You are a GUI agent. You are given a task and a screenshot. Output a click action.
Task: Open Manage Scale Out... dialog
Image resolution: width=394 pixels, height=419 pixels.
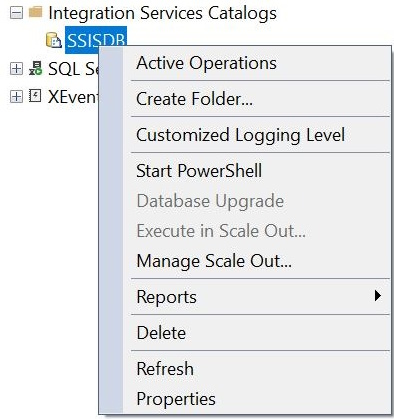coord(256,261)
